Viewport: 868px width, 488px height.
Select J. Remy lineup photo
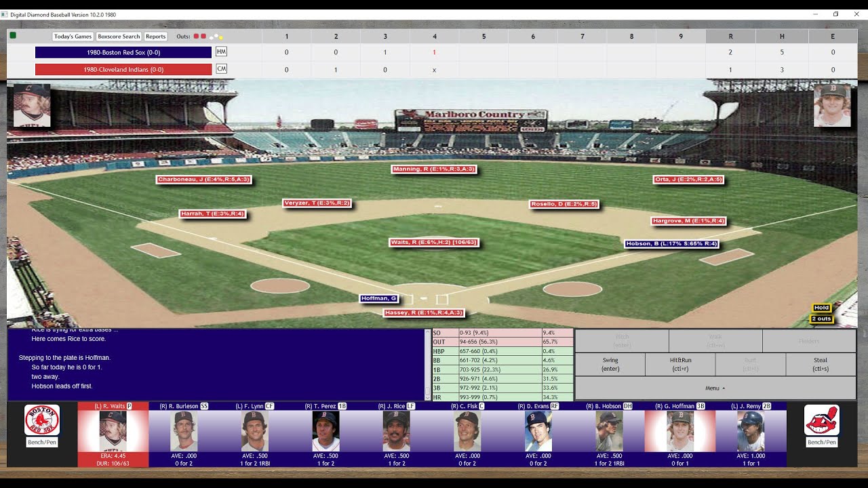click(x=751, y=431)
